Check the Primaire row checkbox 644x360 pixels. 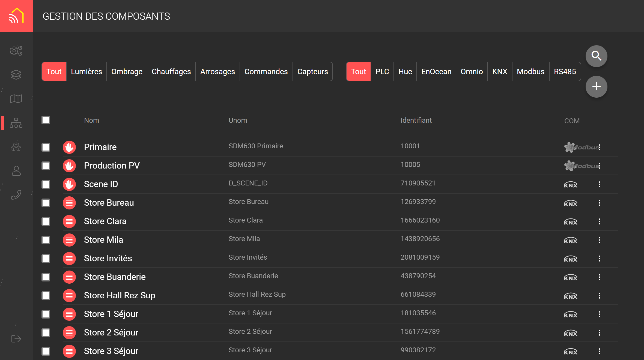pos(46,147)
